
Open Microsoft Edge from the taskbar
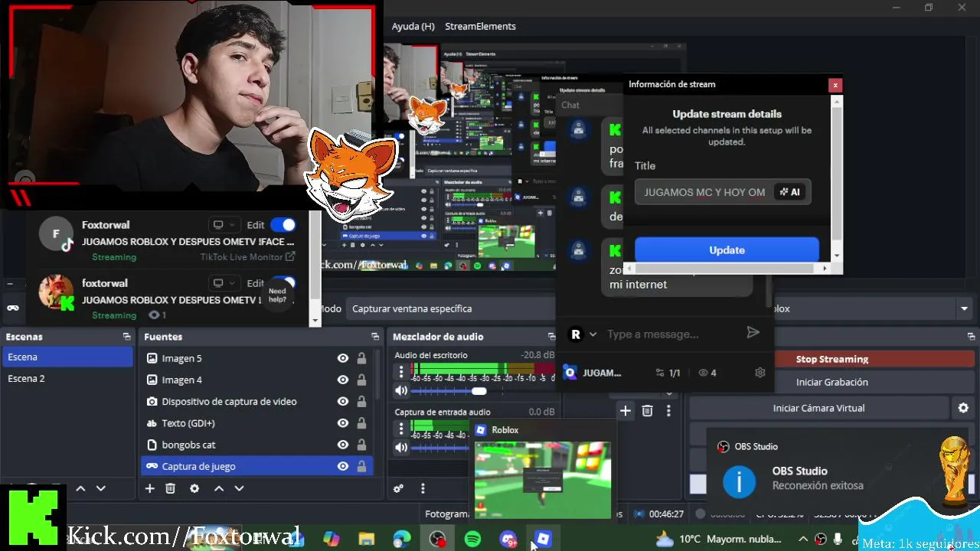coord(402,539)
